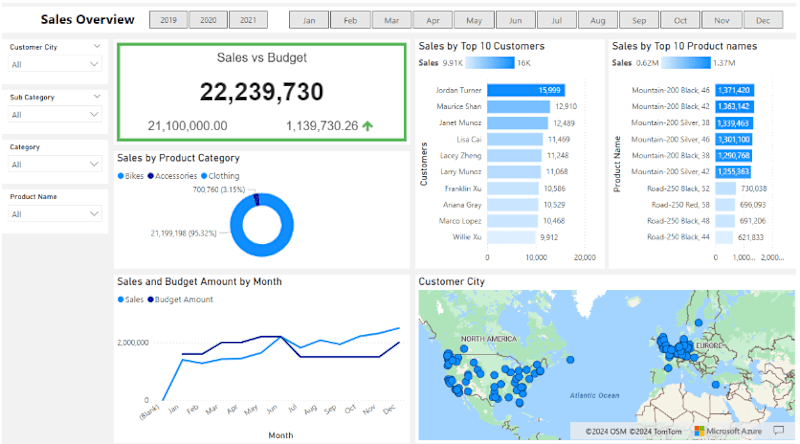Click the green up-arrow variance indicator
This screenshot has height=444, width=800.
[367, 126]
